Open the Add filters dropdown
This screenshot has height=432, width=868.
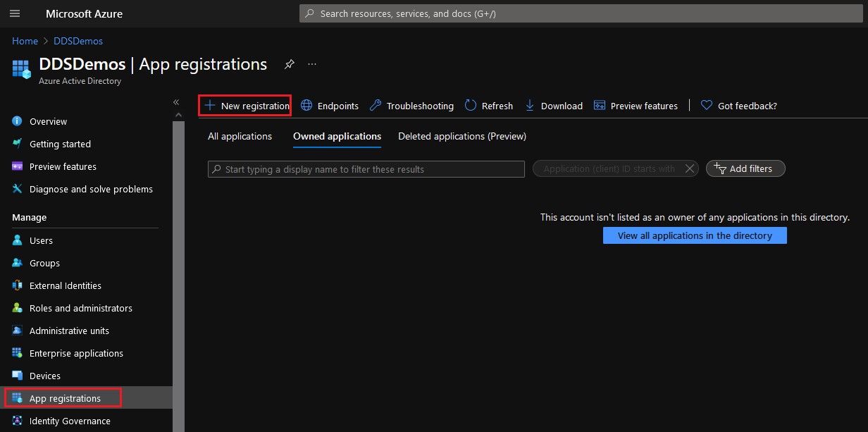click(745, 168)
